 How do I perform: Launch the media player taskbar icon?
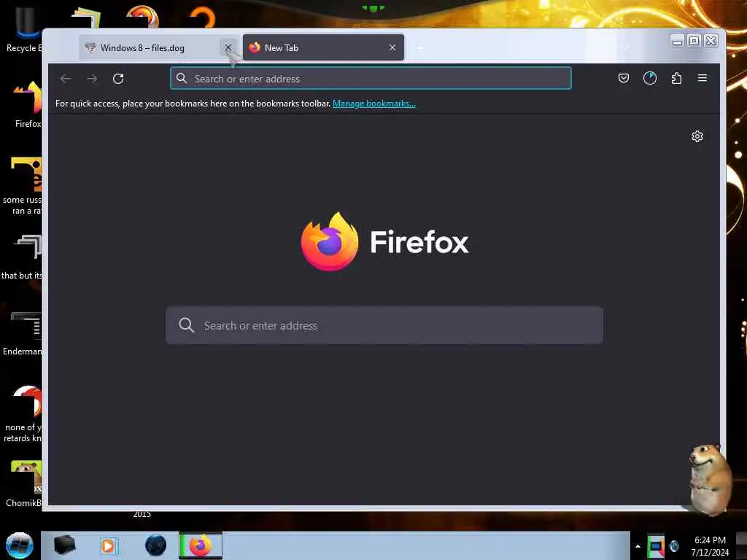pos(109,545)
